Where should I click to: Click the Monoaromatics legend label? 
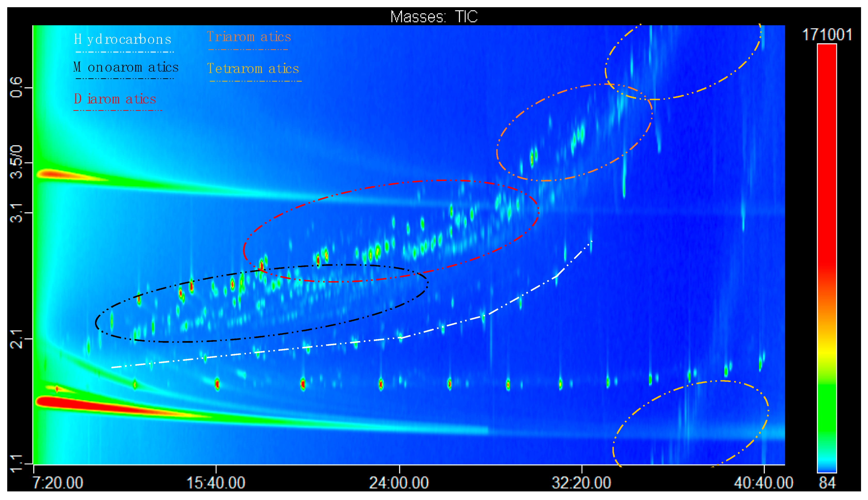[x=126, y=67]
